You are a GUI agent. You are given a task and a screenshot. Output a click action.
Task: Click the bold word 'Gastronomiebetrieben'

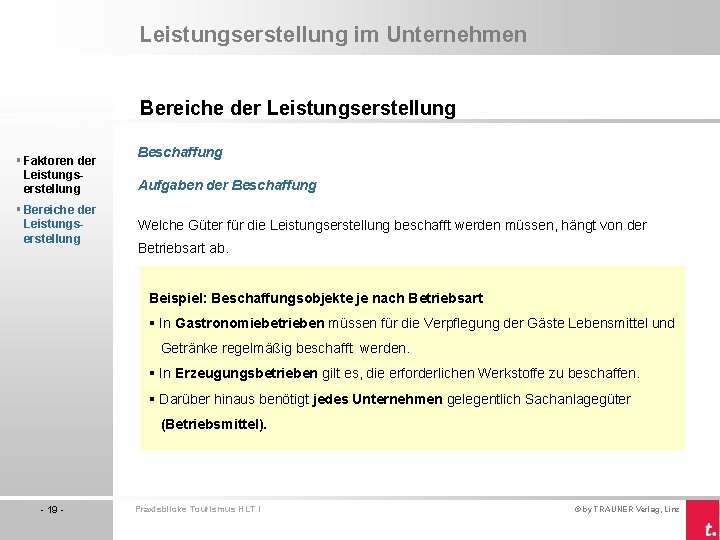(250, 323)
